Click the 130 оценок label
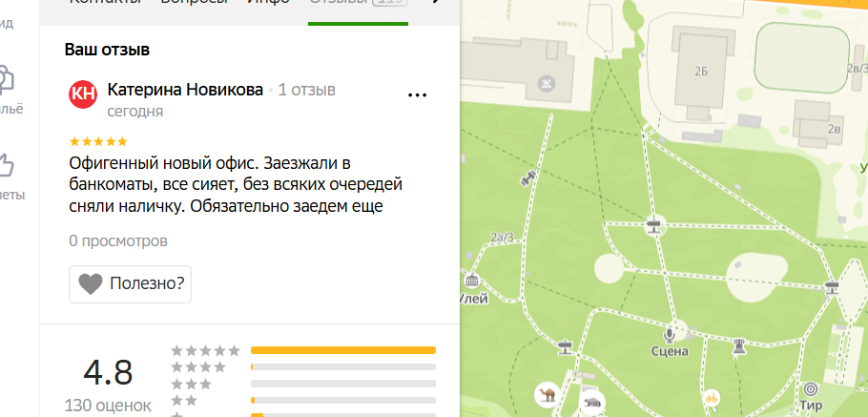 coord(108,406)
